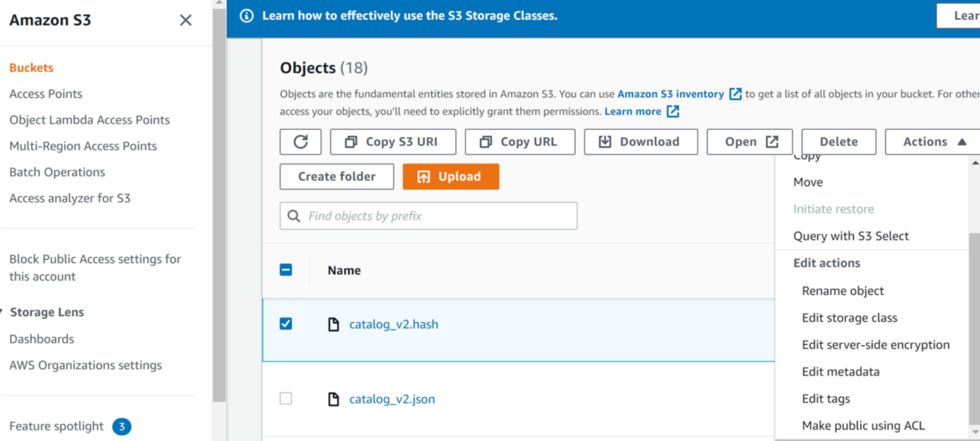Collapse the Actions dropdown menu
980x441 pixels.
pos(932,142)
